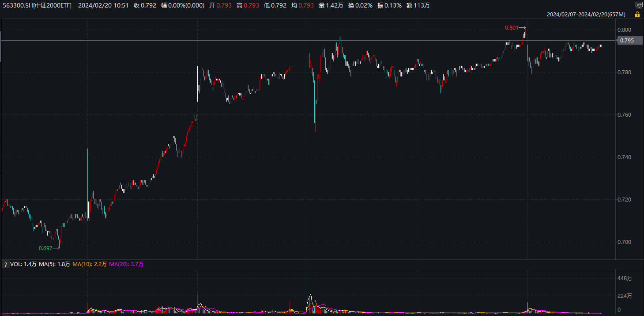This screenshot has height=316, width=644.
Task: Click the 0.795 current price tag
Action: 630,41
